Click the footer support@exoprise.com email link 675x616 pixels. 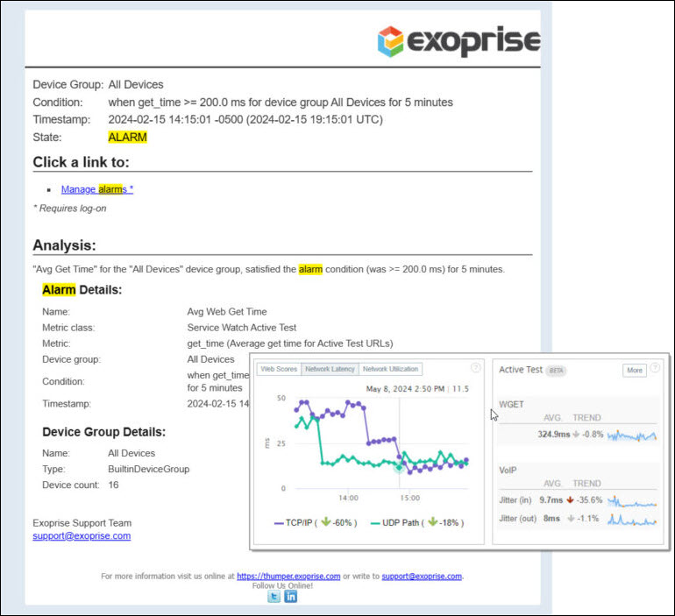(422, 577)
